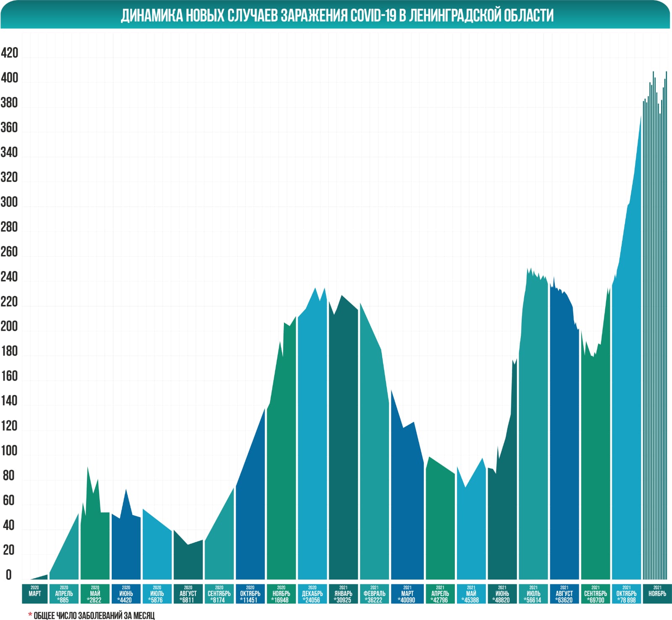Click the 2020 Март month label

click(x=35, y=594)
